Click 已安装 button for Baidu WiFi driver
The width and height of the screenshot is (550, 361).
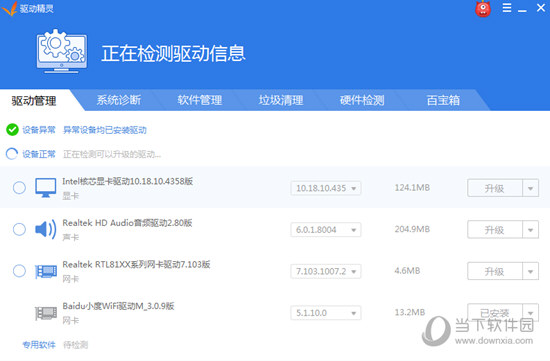[x=495, y=313]
